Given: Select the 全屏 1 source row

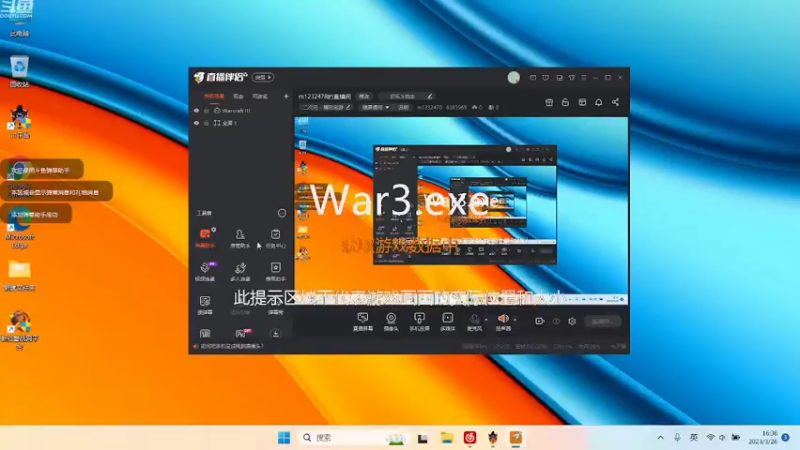Looking at the screenshot, I should tap(241, 123).
